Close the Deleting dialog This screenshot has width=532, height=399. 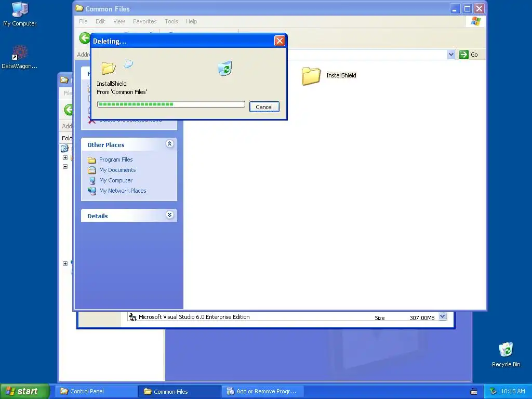point(280,41)
